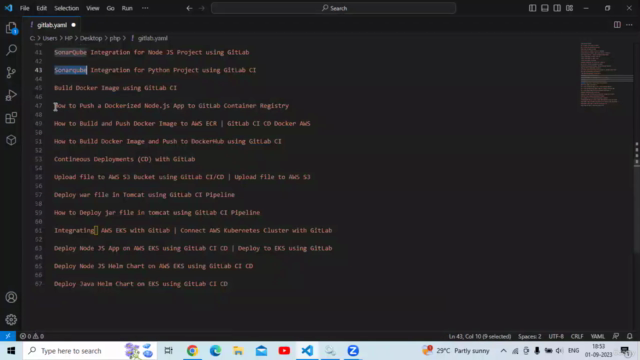Open the Search view in activity bar
Screen dimensions: 640x360
(11, 50)
